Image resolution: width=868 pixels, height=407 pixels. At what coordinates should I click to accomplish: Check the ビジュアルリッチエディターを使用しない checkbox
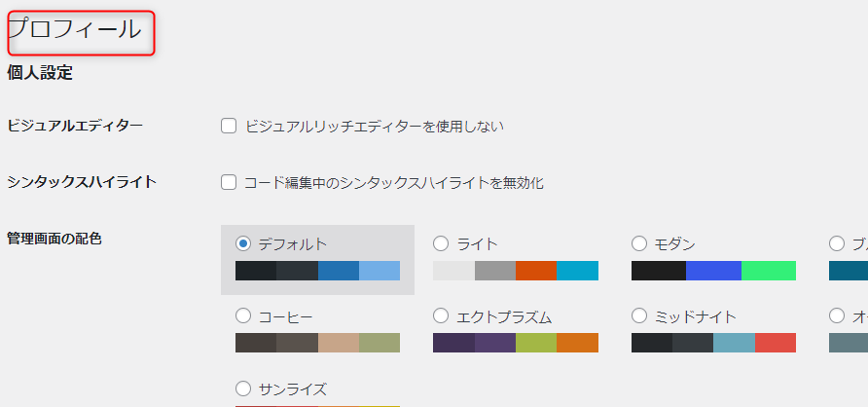point(230,126)
